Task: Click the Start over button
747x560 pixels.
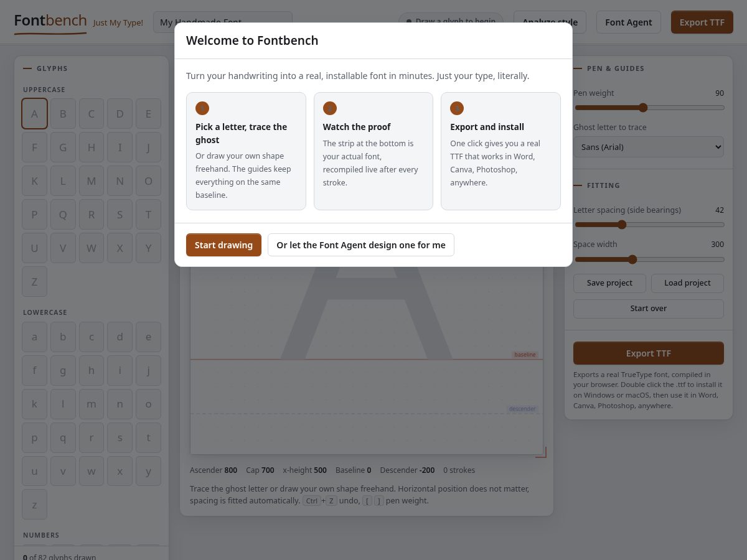Action: point(649,309)
